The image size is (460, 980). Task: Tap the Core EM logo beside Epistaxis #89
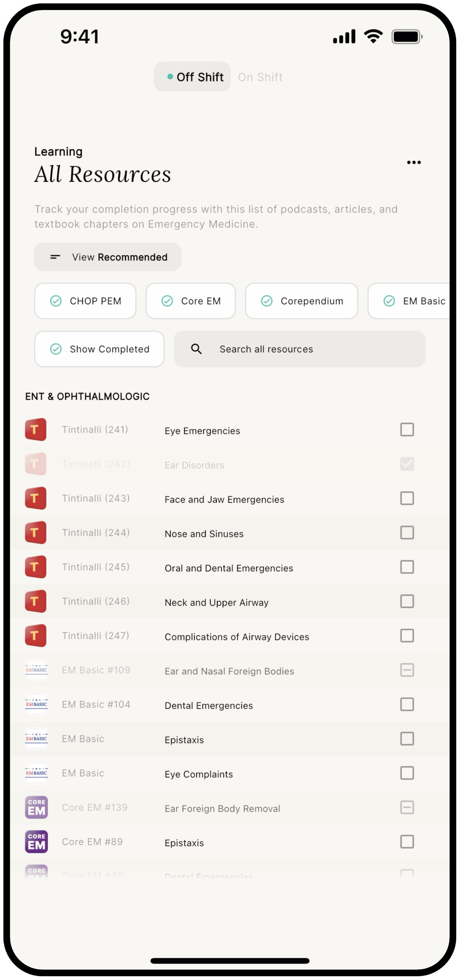pos(36,842)
